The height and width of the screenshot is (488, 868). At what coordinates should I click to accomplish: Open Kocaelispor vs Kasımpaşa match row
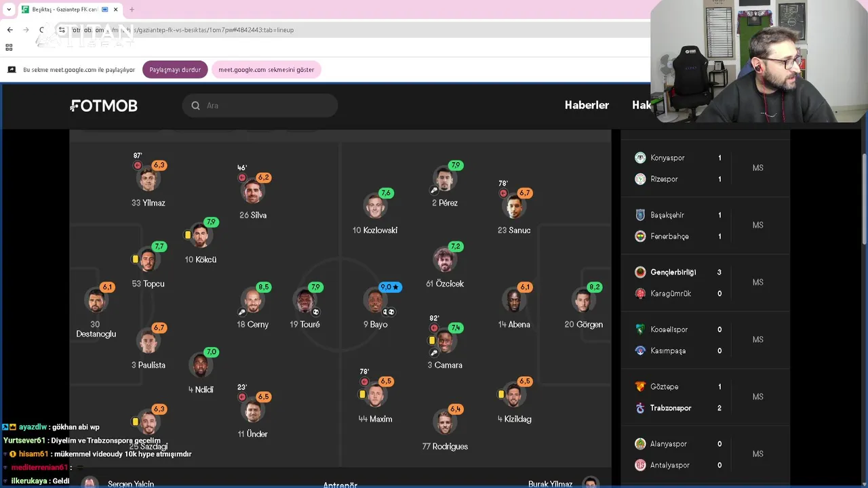point(705,340)
